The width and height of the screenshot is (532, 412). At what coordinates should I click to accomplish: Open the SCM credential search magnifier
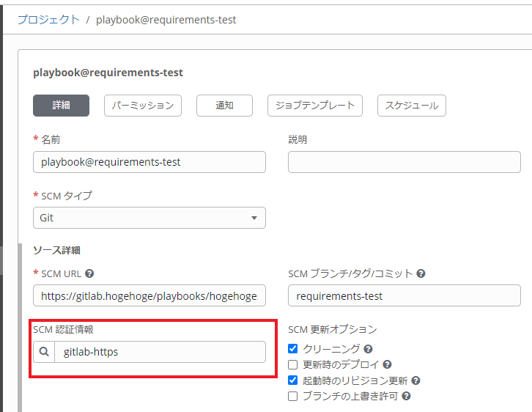[44, 352]
